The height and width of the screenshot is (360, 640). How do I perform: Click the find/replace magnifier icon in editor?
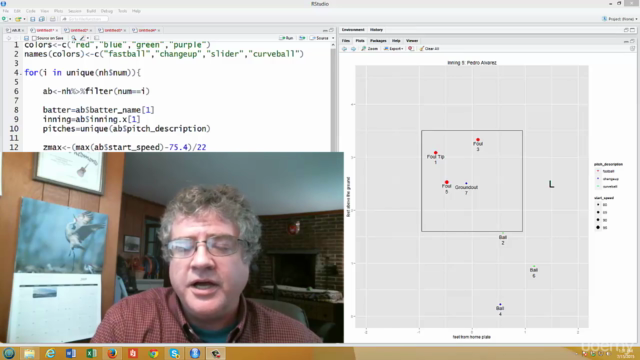click(x=74, y=38)
